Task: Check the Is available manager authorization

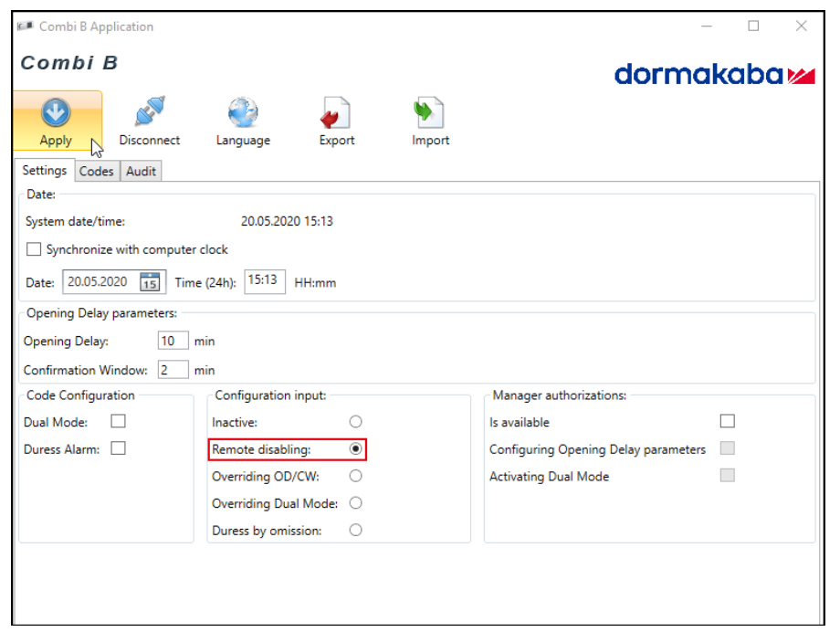Action: point(727,422)
